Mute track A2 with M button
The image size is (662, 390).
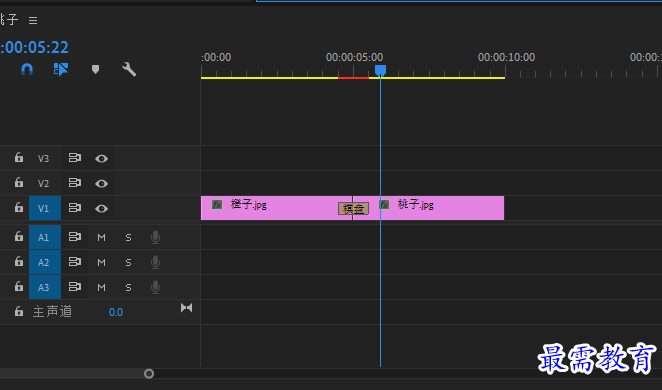pos(101,263)
